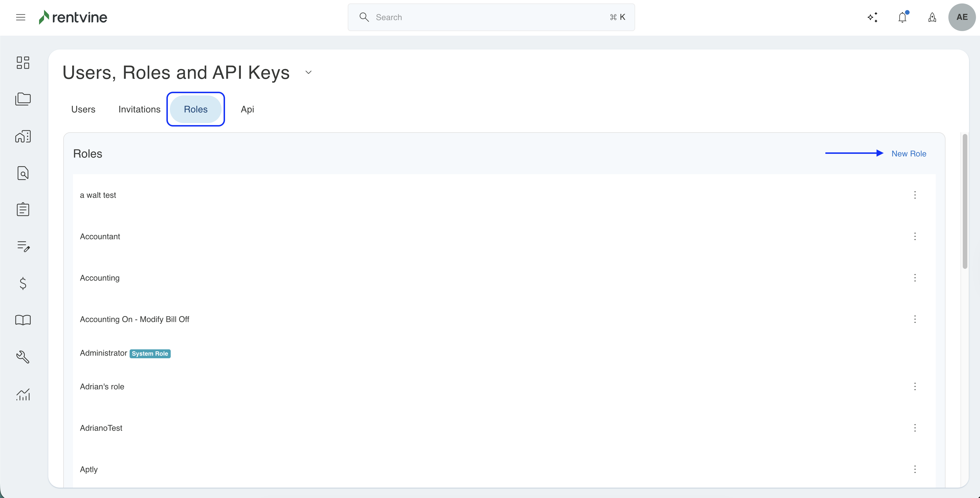Open the hamburger navigation menu

[20, 17]
